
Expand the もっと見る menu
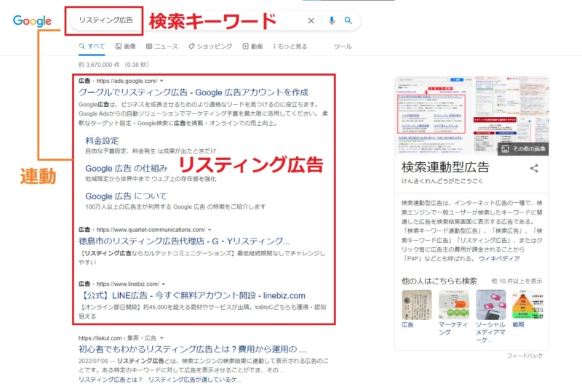(x=290, y=46)
